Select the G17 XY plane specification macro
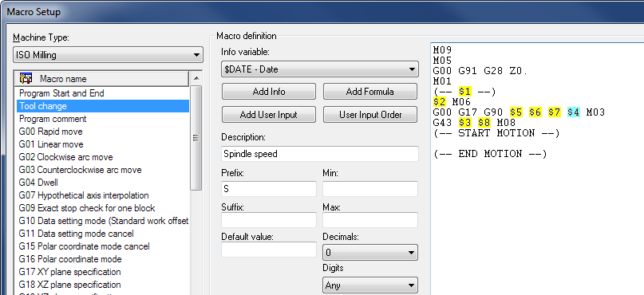This screenshot has height=295, width=644. pos(103,272)
